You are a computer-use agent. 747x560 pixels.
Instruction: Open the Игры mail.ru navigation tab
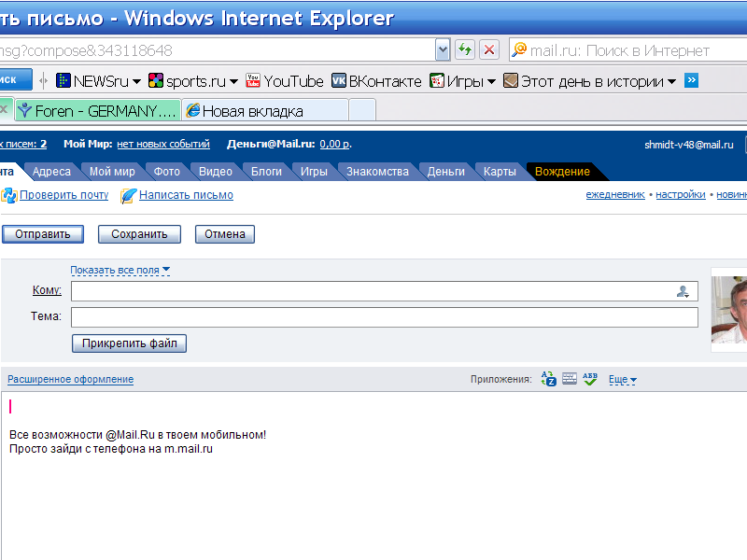point(314,172)
